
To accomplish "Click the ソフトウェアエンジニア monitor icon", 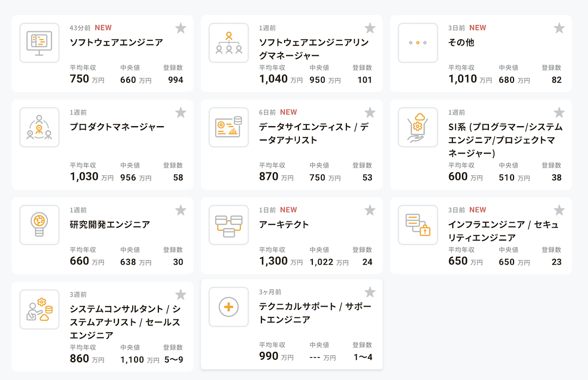I will tap(39, 43).
